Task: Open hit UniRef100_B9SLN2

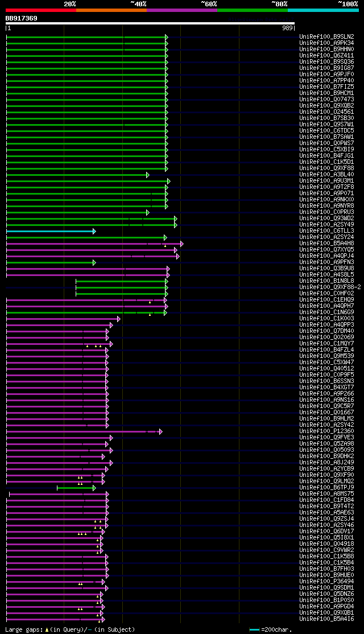Action: tap(327, 37)
